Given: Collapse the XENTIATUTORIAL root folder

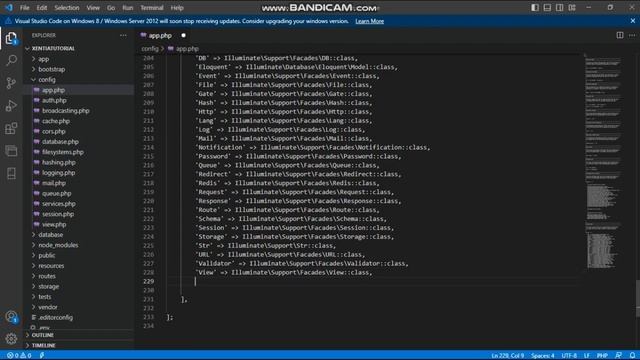Looking at the screenshot, I should click(53, 49).
